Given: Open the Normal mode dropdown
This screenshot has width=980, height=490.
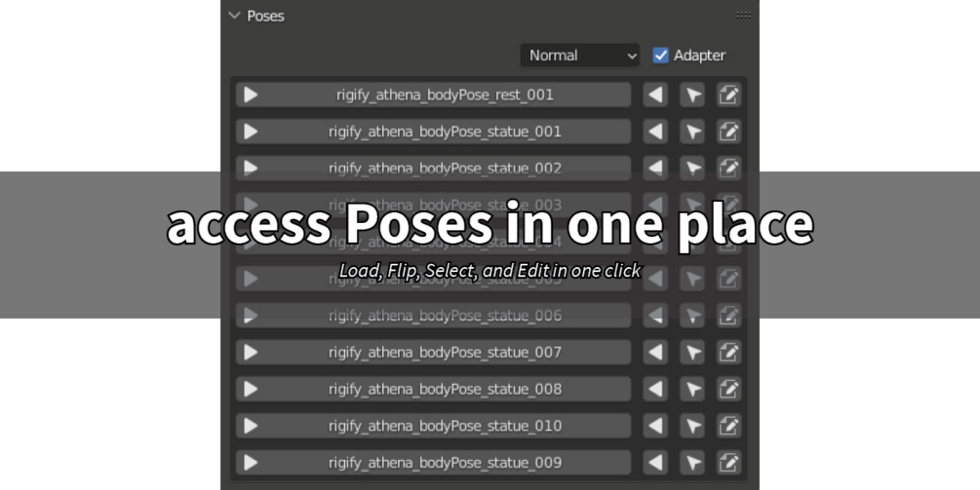Looking at the screenshot, I should click(579, 56).
